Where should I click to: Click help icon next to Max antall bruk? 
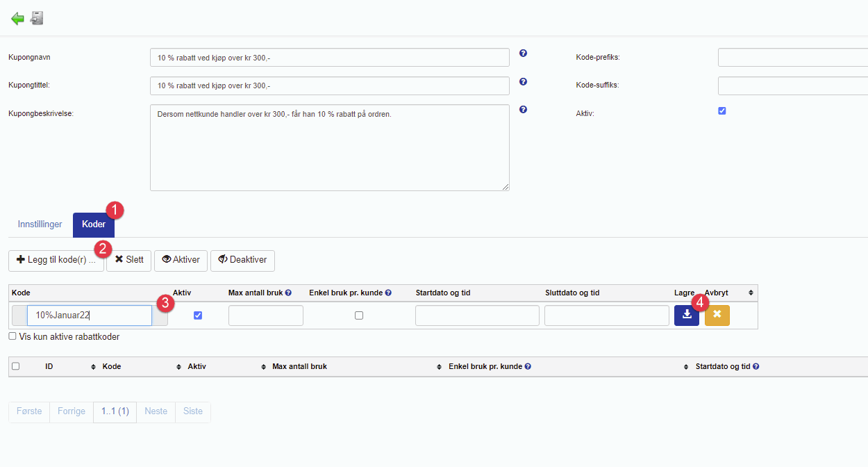(x=288, y=293)
